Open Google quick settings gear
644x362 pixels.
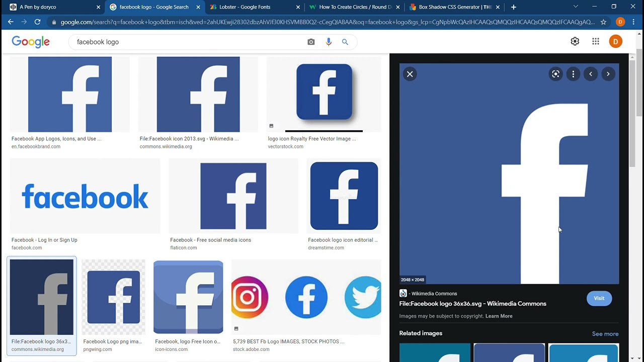click(x=575, y=42)
